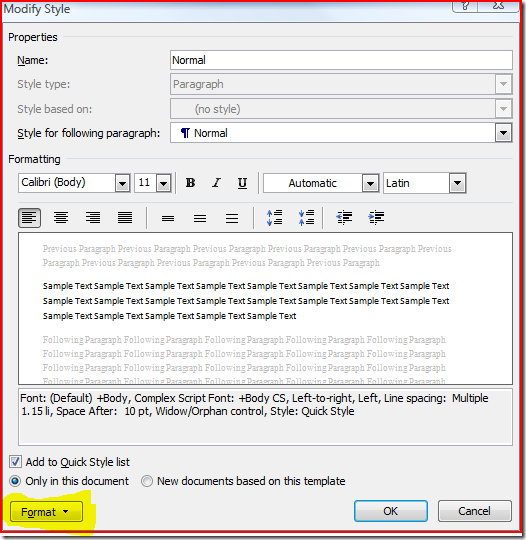Open the Format menu button
This screenshot has width=526, height=540.
click(x=46, y=512)
